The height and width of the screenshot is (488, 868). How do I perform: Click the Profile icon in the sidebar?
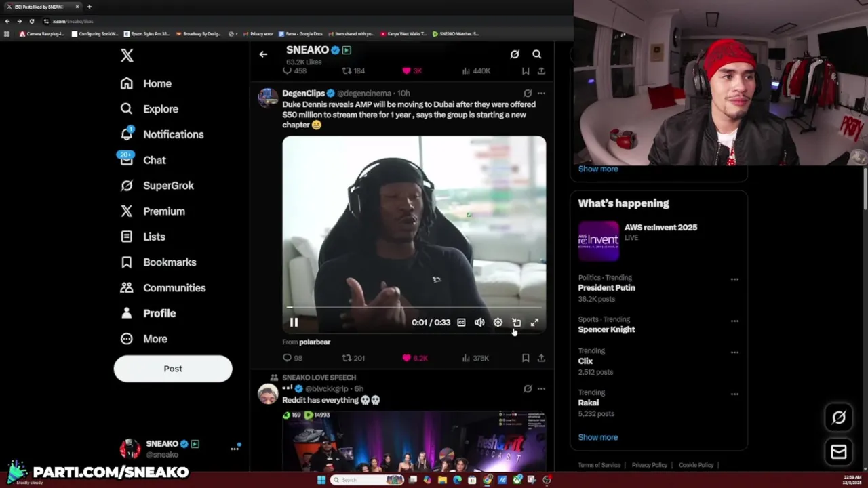pyautogui.click(x=127, y=313)
